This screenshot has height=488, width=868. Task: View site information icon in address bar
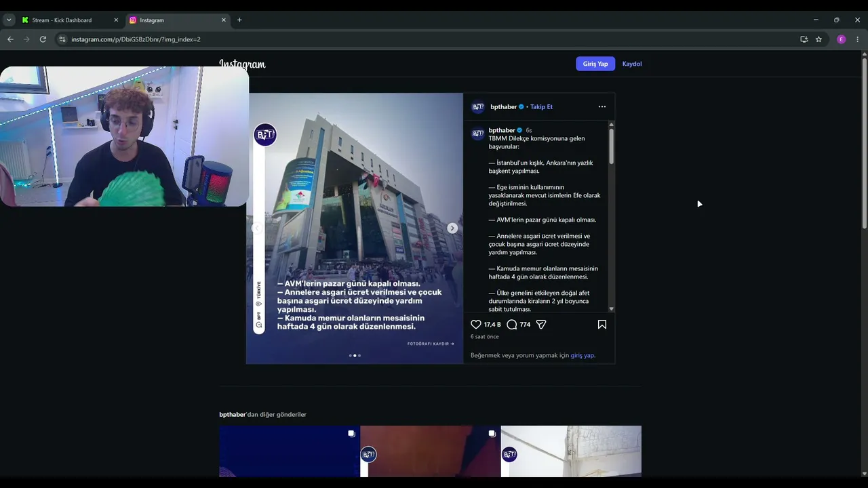[x=62, y=39]
